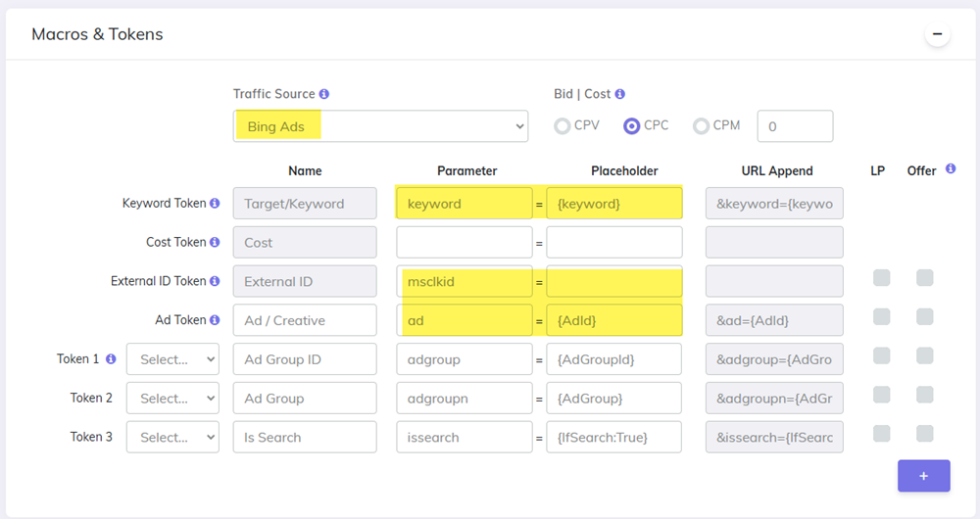The height and width of the screenshot is (519, 980).
Task: Select the CPM radio button
Action: [x=701, y=126]
